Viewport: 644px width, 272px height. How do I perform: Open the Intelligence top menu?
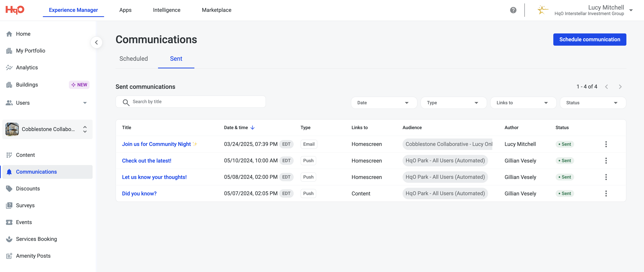[x=166, y=10]
